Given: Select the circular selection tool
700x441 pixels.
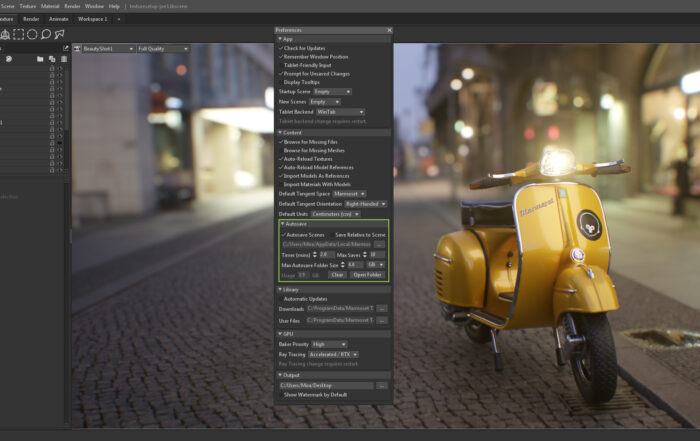Looking at the screenshot, I should [x=32, y=34].
